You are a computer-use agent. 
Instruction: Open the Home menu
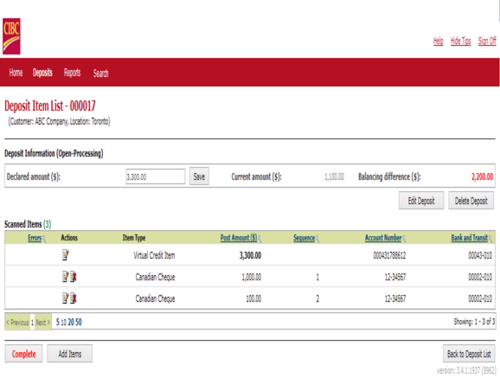(16, 72)
